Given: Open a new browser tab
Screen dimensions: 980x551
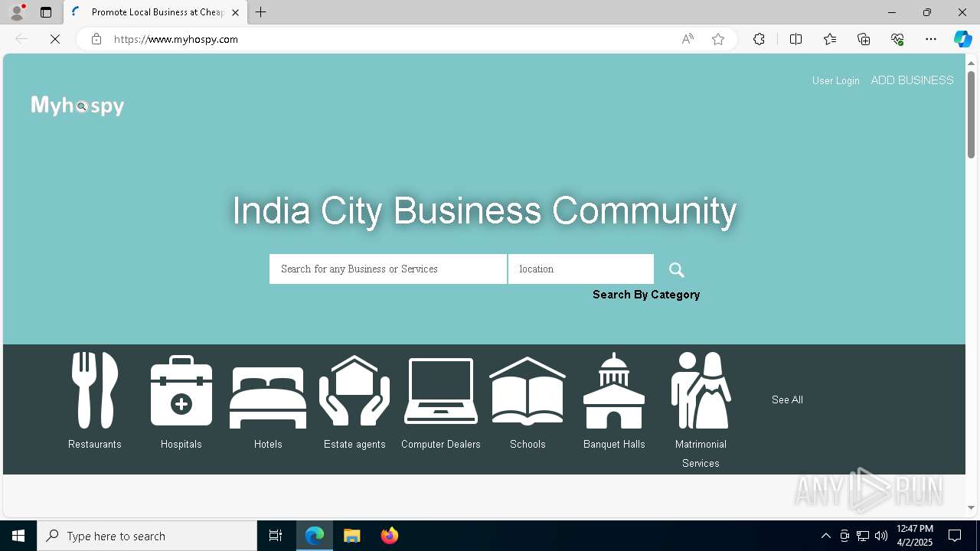Looking at the screenshot, I should 260,12.
